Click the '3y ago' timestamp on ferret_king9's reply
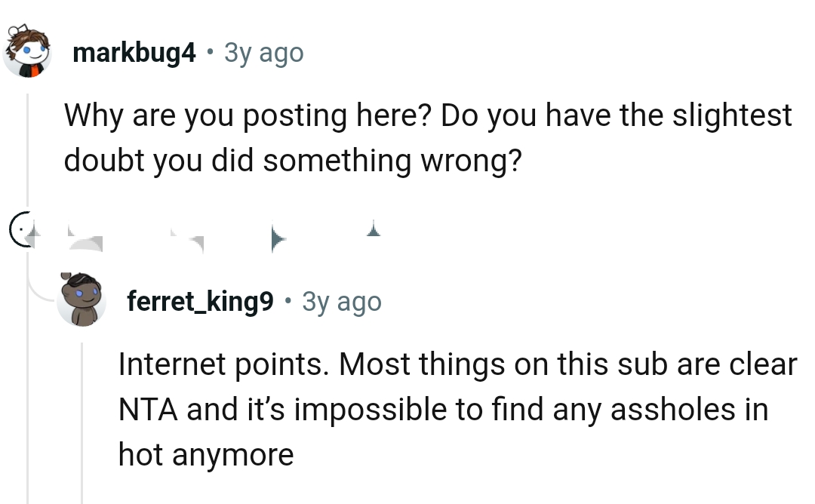815x504 pixels. point(341,300)
